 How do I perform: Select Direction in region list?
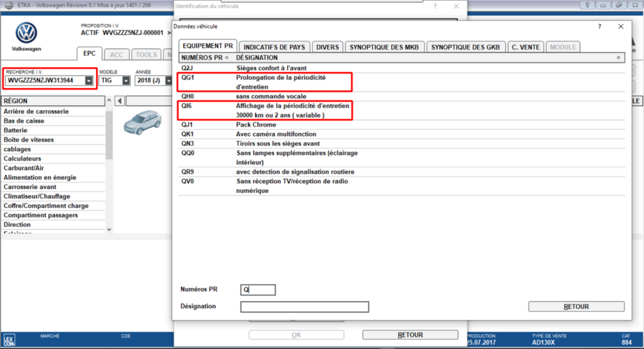pyautogui.click(x=53, y=225)
